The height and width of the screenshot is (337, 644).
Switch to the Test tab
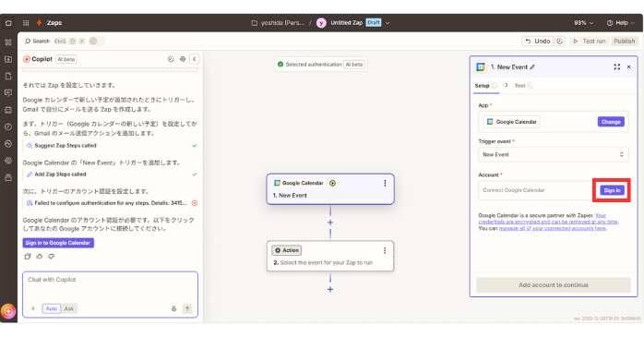click(x=524, y=86)
